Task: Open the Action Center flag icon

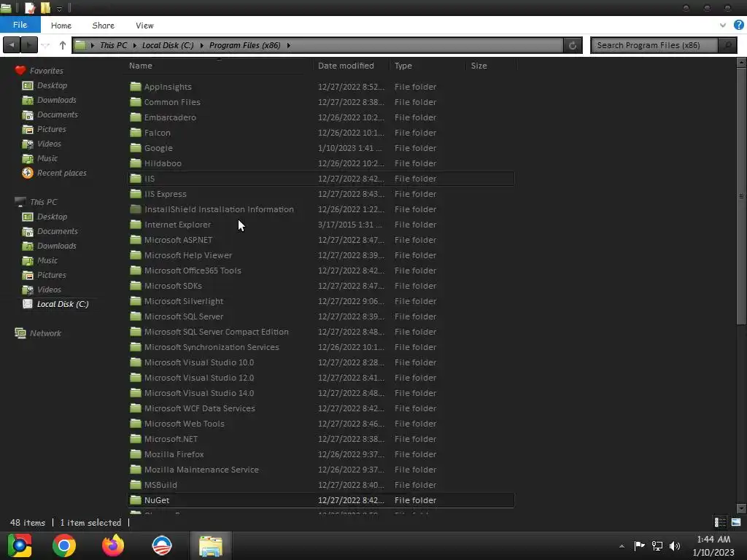Action: pos(639,545)
